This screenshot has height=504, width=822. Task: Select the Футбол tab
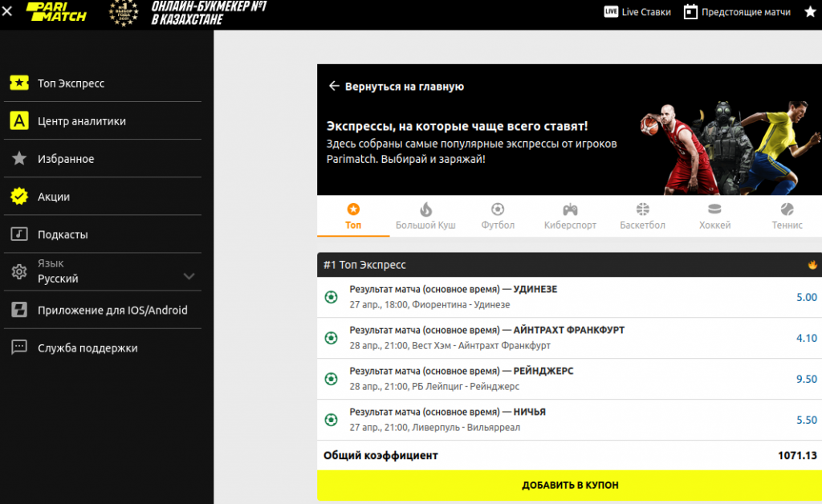tap(498, 217)
